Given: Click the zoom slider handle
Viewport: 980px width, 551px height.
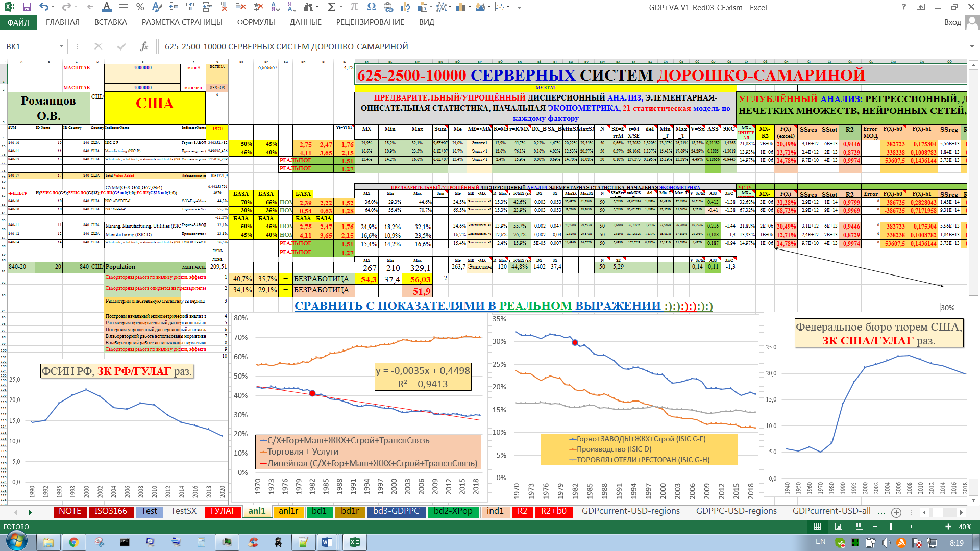Looking at the screenshot, I should (891, 527).
